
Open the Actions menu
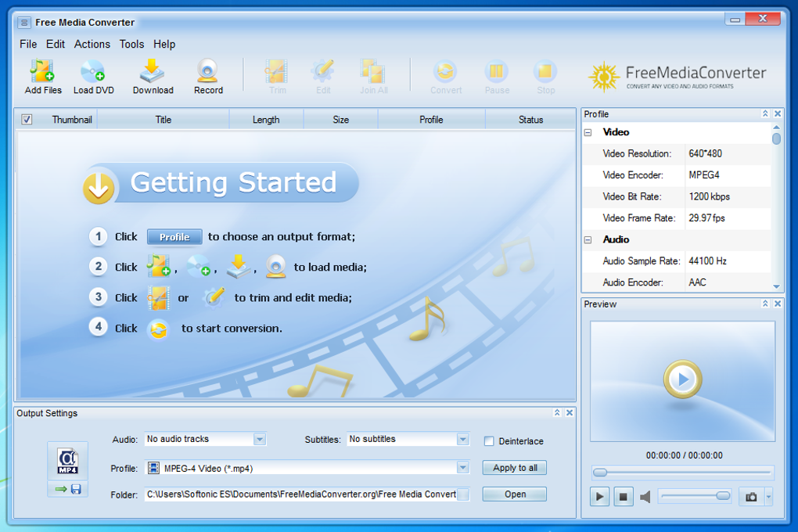click(x=92, y=45)
